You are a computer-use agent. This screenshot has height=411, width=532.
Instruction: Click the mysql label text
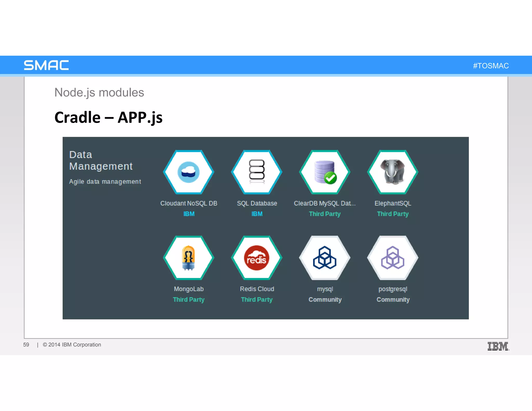(x=325, y=289)
